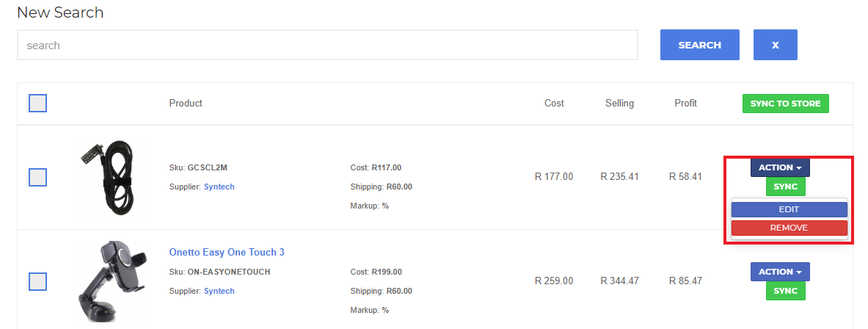Clear search with the X button
Screen dimensions: 868x329
(775, 45)
